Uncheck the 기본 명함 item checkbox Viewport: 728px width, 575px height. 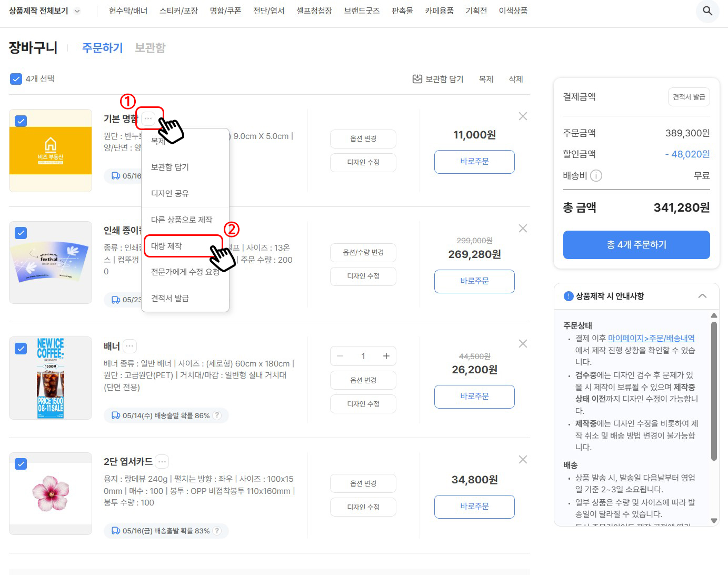click(21, 121)
